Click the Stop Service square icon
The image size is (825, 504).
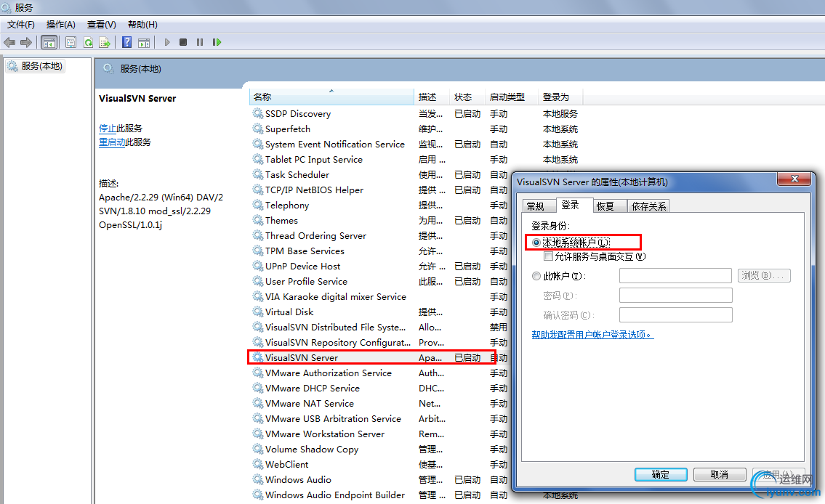(183, 42)
